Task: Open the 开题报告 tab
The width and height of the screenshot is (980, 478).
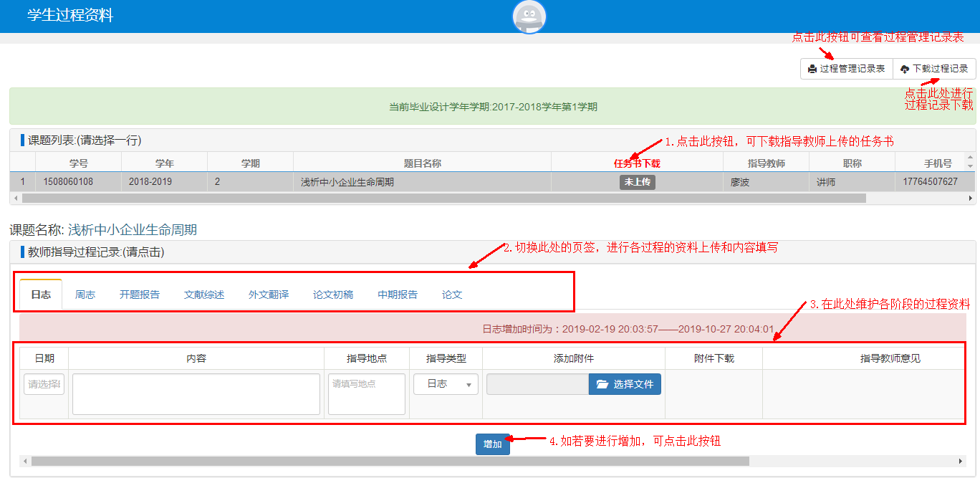Action: coord(140,295)
